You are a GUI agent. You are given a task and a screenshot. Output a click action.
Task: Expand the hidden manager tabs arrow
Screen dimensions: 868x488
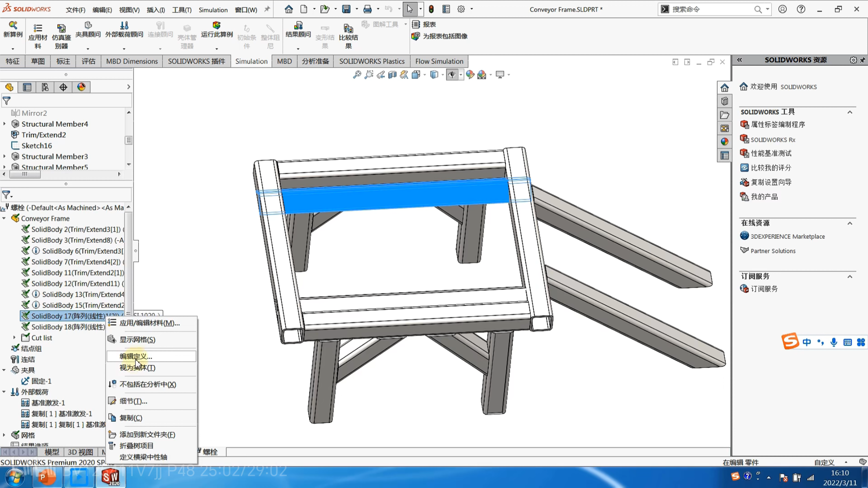(128, 87)
